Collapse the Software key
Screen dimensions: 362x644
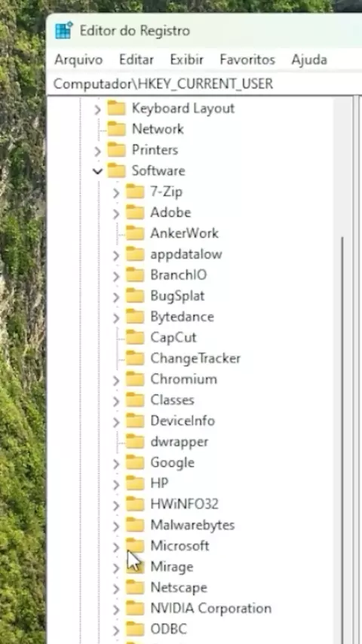pyautogui.click(x=97, y=171)
